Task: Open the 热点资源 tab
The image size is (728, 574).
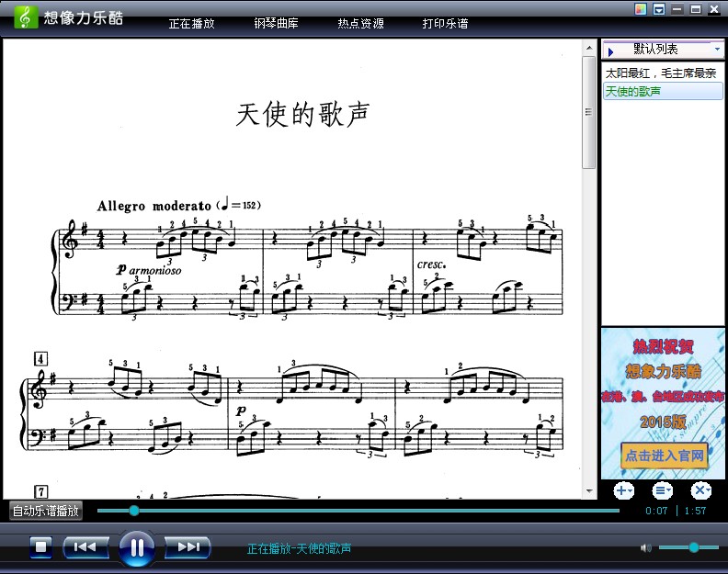Action: (360, 23)
